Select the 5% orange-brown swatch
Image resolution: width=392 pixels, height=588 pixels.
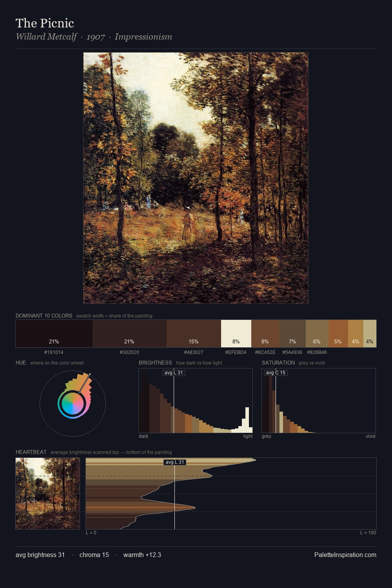338,334
